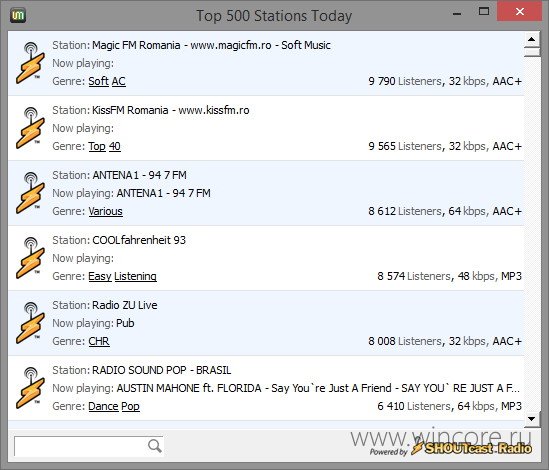Screen dimensions: 549x470
Task: Follow the Various genre link
Action: (x=105, y=211)
